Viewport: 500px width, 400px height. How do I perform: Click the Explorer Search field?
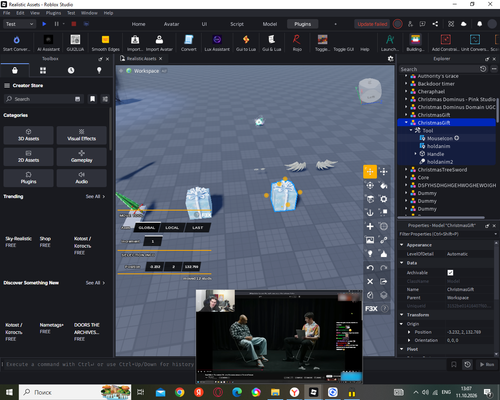point(439,69)
